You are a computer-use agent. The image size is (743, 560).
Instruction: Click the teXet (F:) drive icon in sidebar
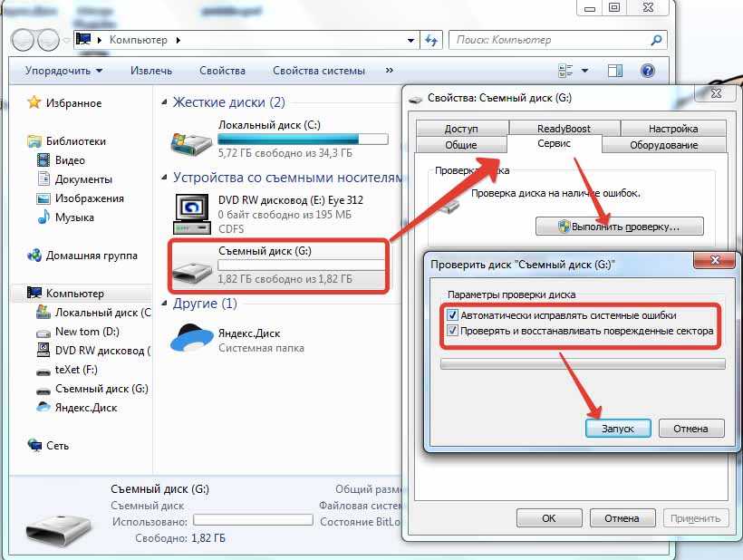tap(43, 372)
